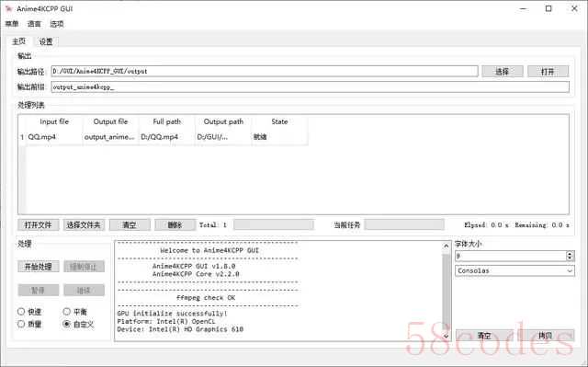Click the Platform: Intel(R) OpenCL log line
588x367 pixels.
click(166, 321)
